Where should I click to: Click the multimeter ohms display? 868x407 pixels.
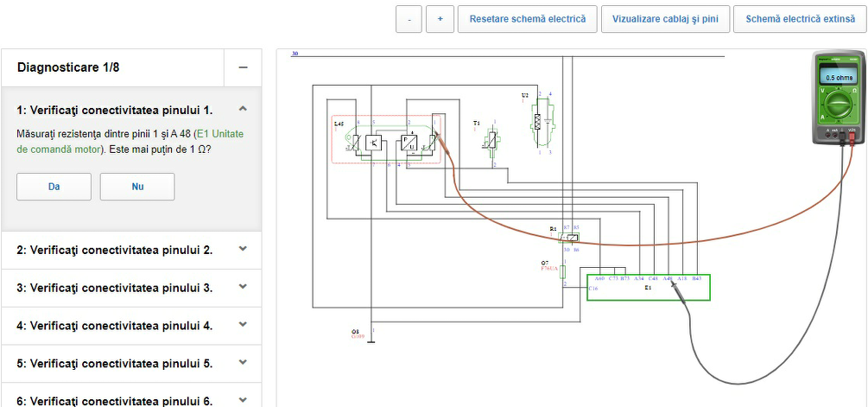[839, 77]
